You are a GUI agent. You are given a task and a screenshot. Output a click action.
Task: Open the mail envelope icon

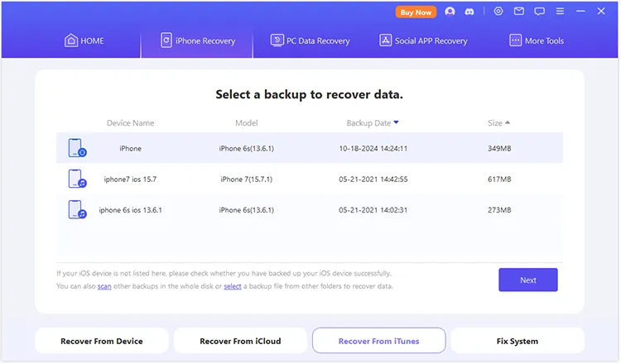519,11
